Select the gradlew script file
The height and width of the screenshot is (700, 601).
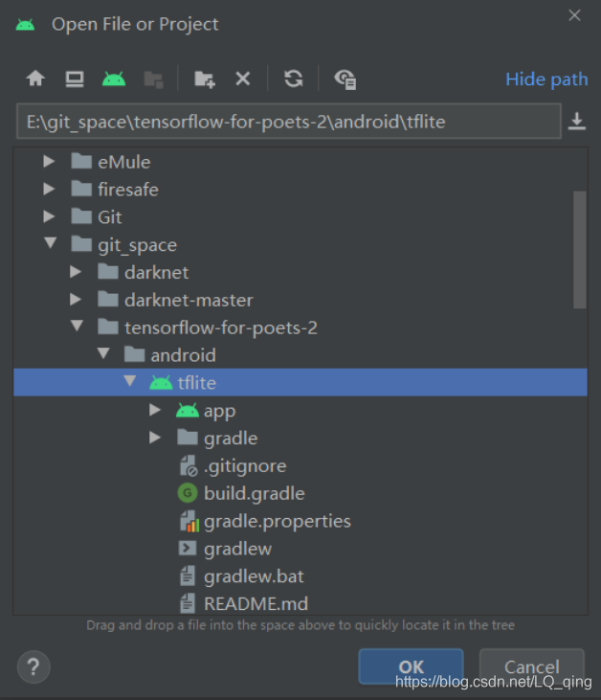(x=300, y=549)
